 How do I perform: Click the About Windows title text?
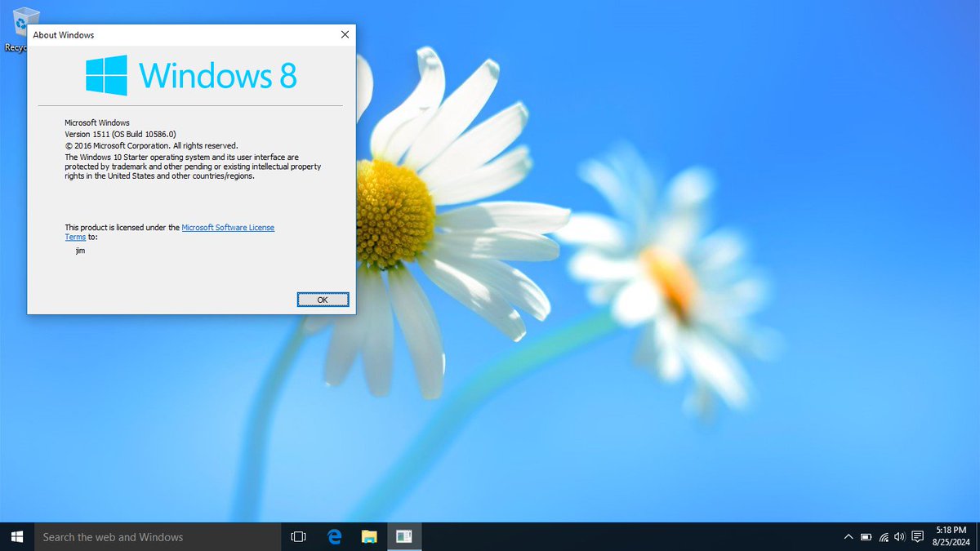(x=63, y=35)
